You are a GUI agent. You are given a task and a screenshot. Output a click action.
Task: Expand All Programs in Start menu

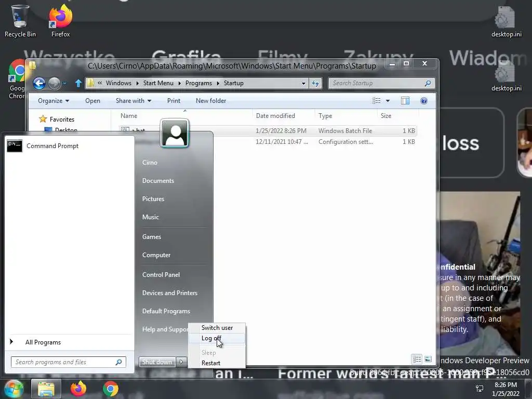[x=43, y=342]
